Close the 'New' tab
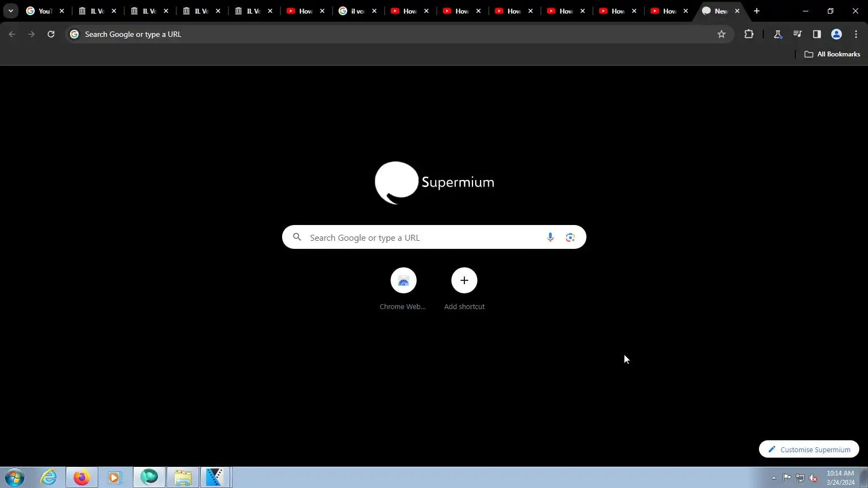This screenshot has width=868, height=488. tap(737, 11)
